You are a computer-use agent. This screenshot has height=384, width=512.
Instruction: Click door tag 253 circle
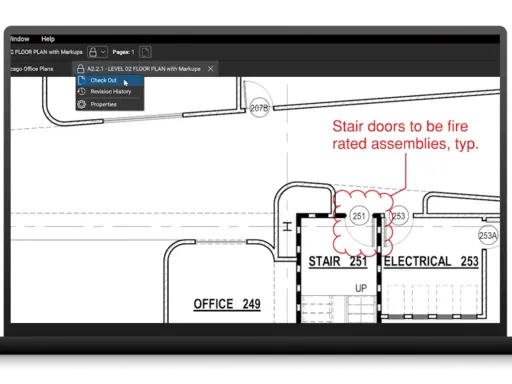click(x=399, y=216)
